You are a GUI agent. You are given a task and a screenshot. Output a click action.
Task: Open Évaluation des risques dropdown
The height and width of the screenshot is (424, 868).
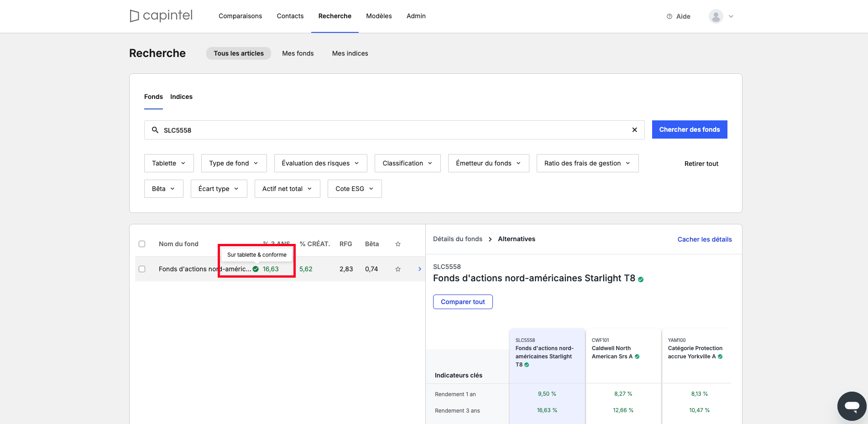(x=320, y=163)
